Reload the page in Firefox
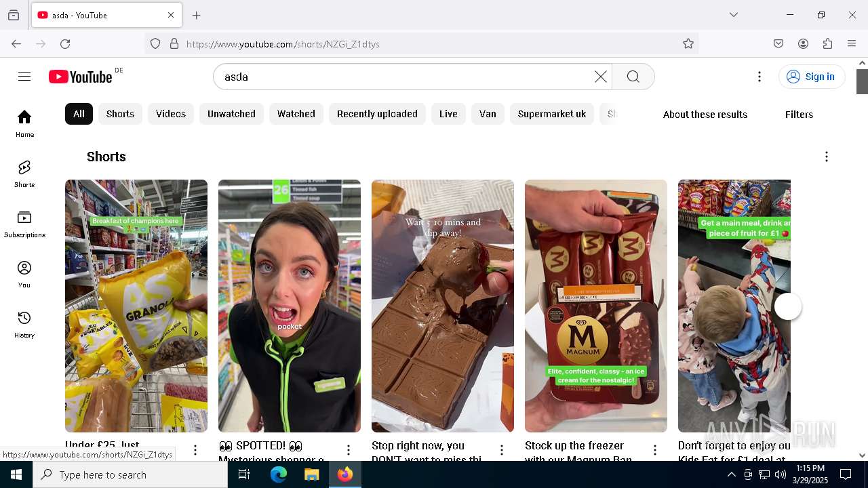The height and width of the screenshot is (488, 868). pos(65,44)
